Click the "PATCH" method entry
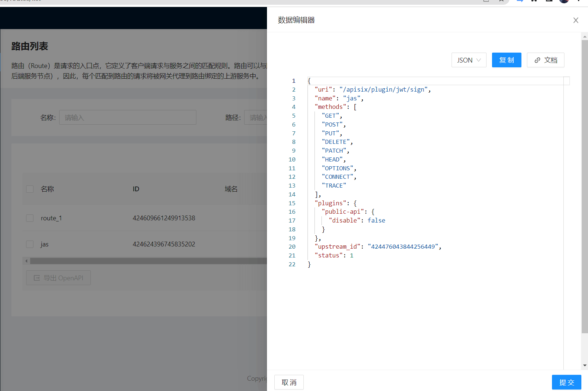 [x=336, y=151]
